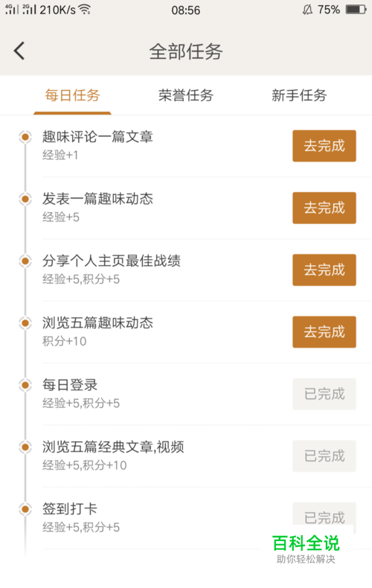Tap the Wi-Fi status icon
The width and height of the screenshot is (372, 588).
click(x=85, y=10)
